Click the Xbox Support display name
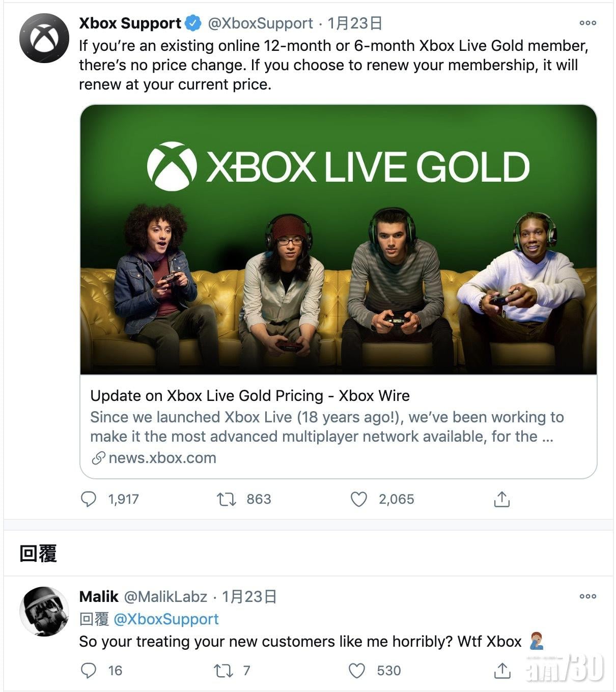The height and width of the screenshot is (692, 616). (130, 23)
